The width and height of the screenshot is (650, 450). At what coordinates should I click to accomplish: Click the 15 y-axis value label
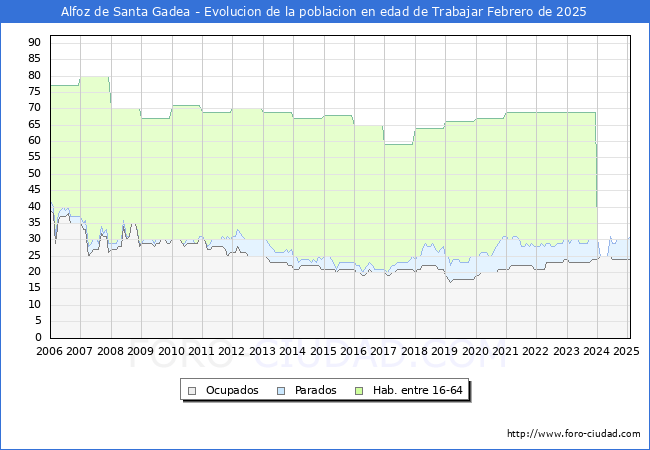tap(34, 288)
